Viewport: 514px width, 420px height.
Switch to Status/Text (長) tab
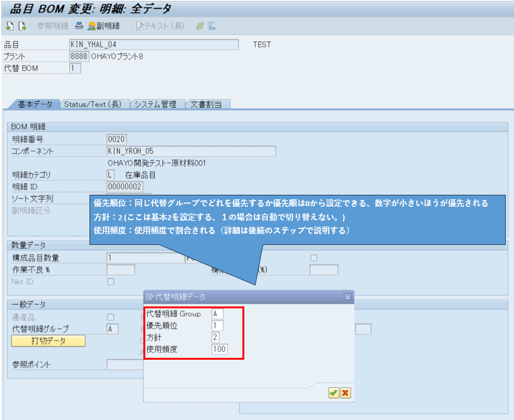point(93,104)
